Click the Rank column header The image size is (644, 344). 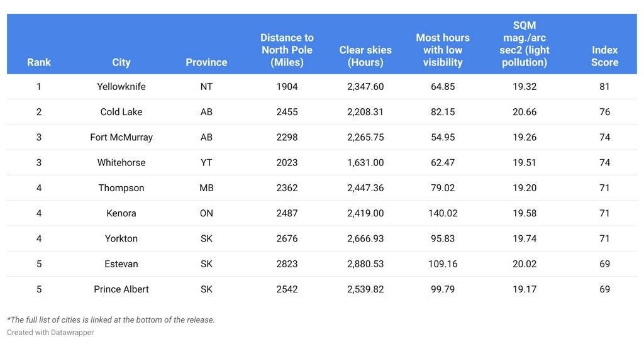click(39, 62)
